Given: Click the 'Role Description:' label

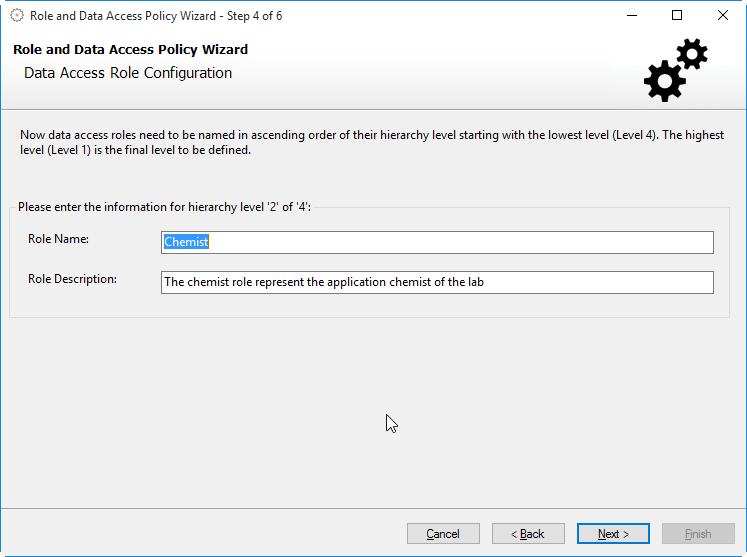Looking at the screenshot, I should pos(72,279).
